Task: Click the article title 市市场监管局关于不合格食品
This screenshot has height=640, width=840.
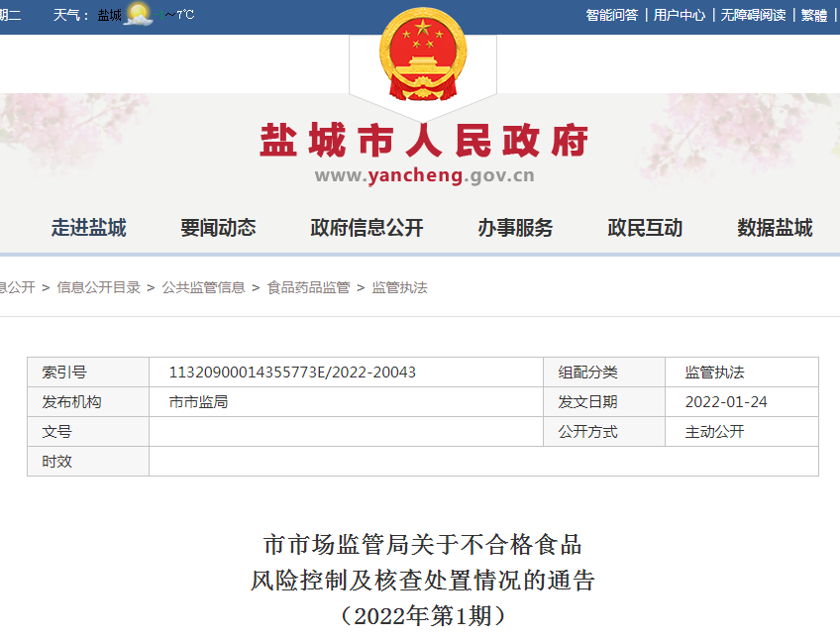Action: [x=423, y=544]
